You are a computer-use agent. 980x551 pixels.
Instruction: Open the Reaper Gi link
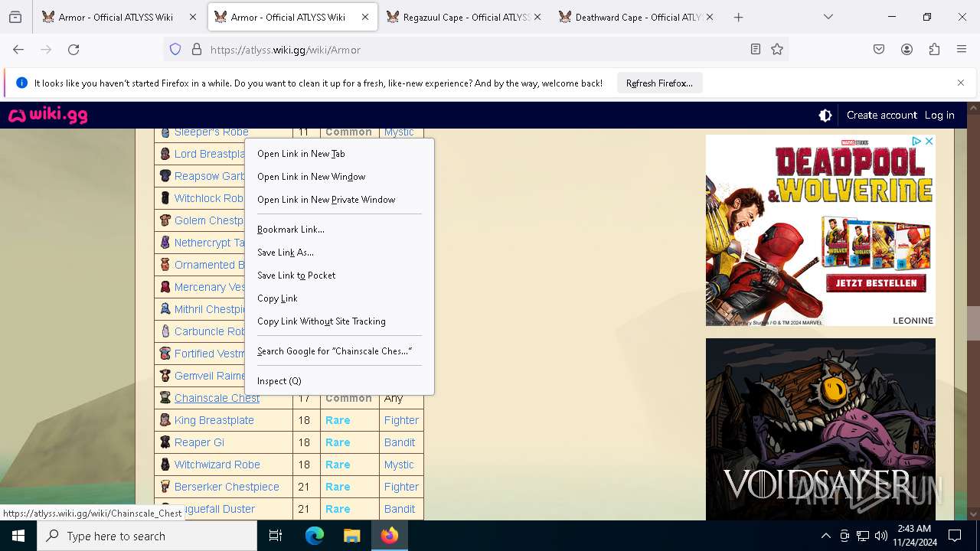click(x=199, y=442)
